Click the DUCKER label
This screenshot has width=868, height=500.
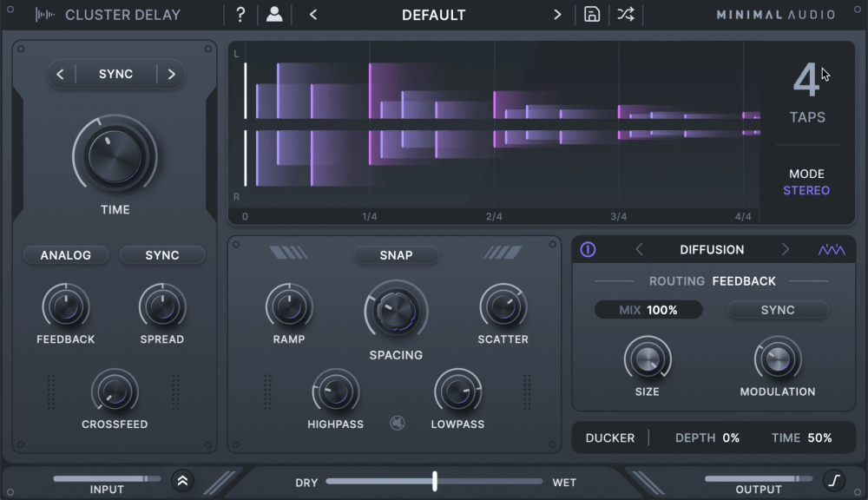point(610,438)
